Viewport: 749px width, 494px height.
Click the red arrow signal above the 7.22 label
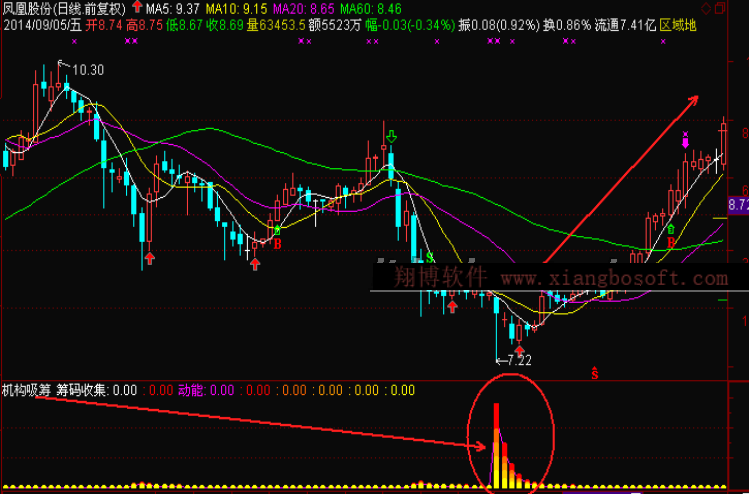click(x=519, y=350)
